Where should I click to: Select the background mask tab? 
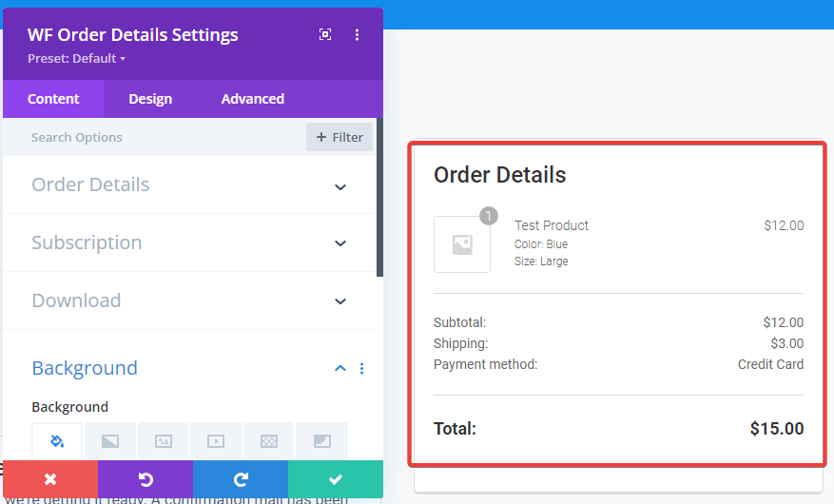click(322, 440)
